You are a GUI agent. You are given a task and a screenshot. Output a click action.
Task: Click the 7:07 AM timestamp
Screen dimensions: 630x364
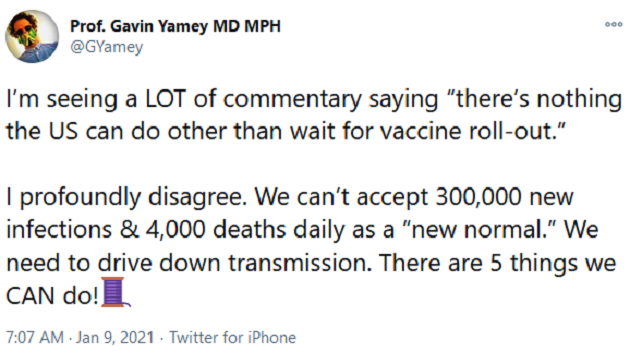tap(35, 337)
